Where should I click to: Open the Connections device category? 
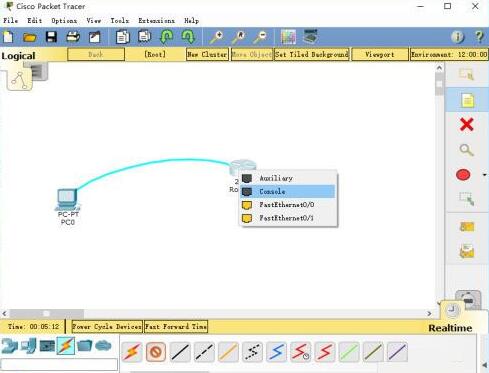pyautogui.click(x=66, y=346)
